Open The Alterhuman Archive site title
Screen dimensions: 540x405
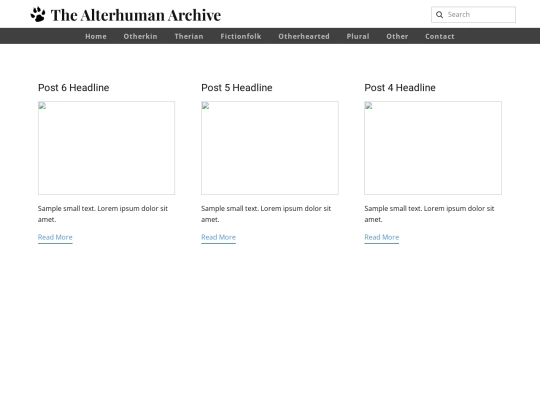(136, 15)
